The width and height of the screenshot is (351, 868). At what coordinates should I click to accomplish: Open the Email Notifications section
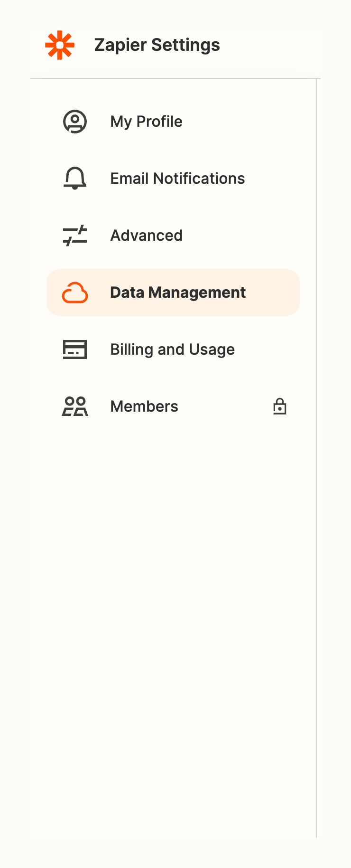pos(177,178)
